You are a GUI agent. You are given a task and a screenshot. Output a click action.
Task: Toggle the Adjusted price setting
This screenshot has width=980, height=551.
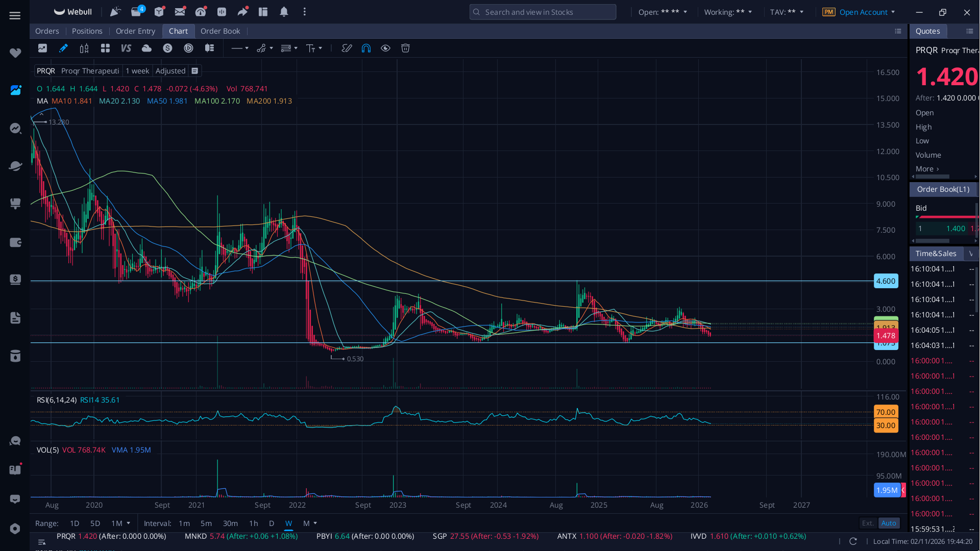pyautogui.click(x=170, y=71)
